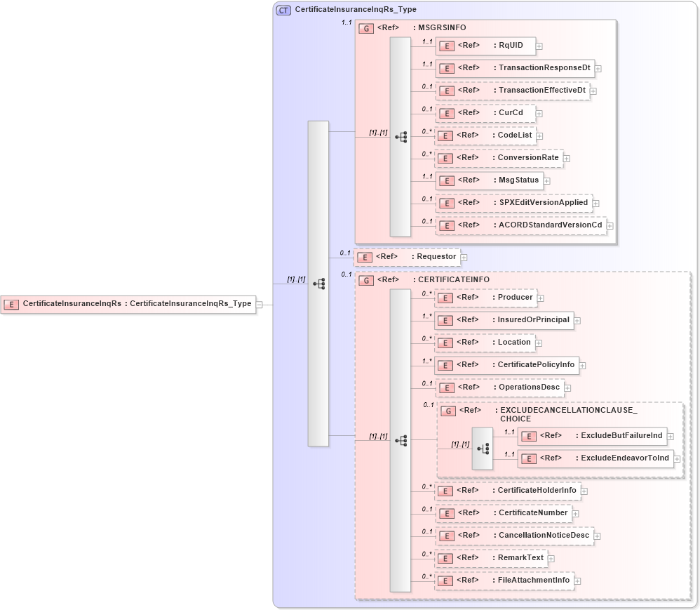Click the E icon of the root CertificateInsuranceInqRs element
700x610 pixels.
[x=11, y=303]
